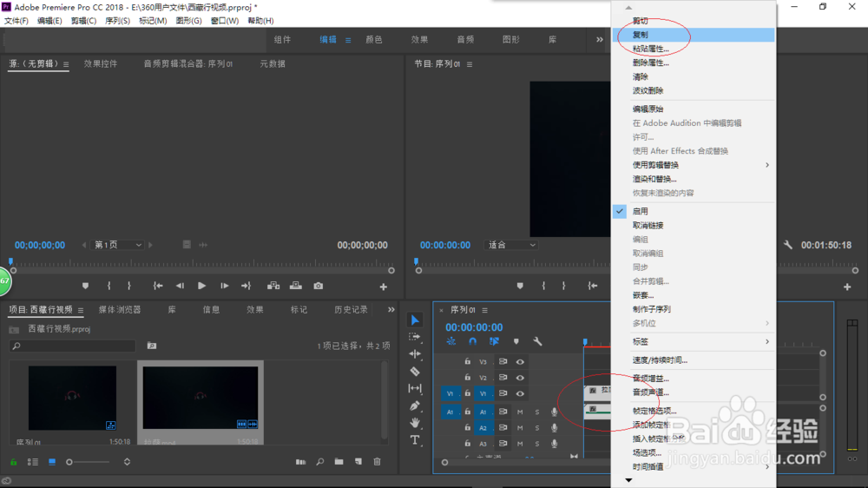868x488 pixels.
Task: Choose 剪切 from the context menu
Action: coord(694,21)
